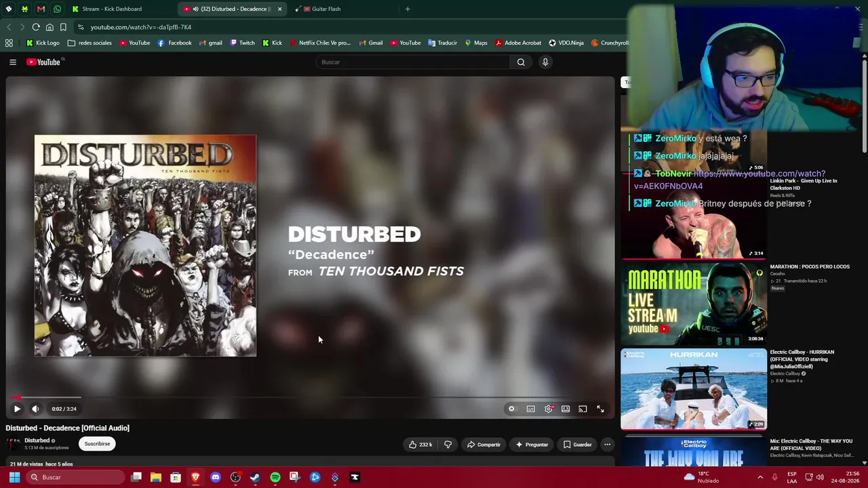
Task: Start YouTube voice search with the microphone
Action: pyautogui.click(x=545, y=62)
